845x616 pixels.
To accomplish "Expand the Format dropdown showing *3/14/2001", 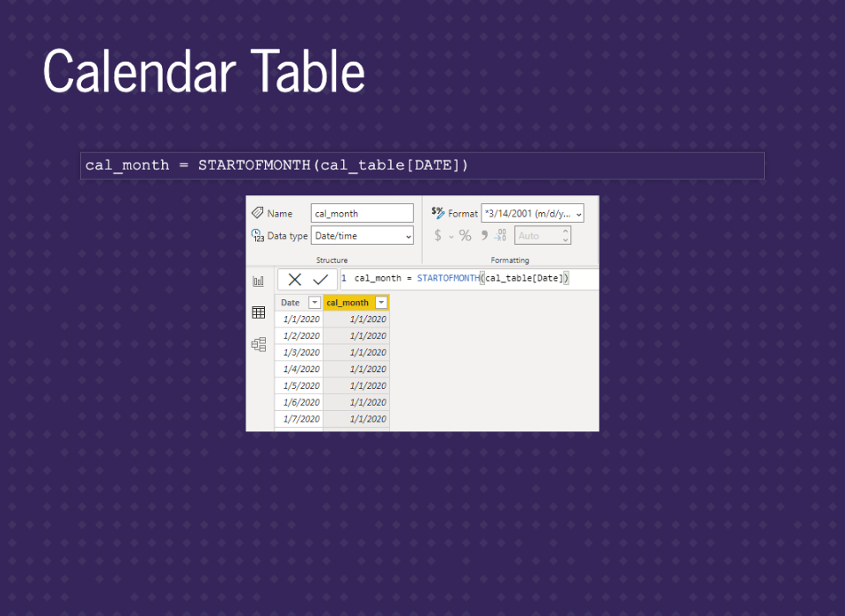I will [533, 213].
